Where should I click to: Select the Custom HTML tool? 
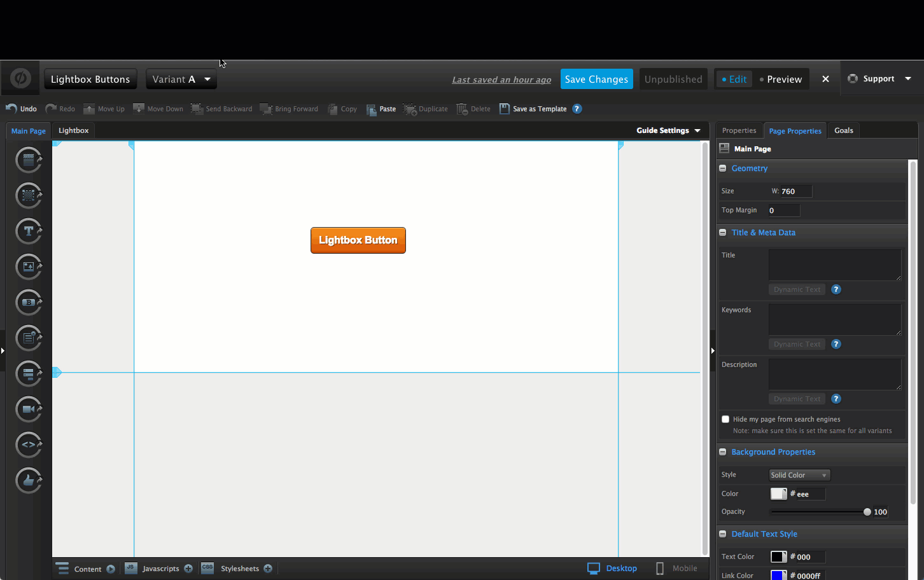coord(28,445)
